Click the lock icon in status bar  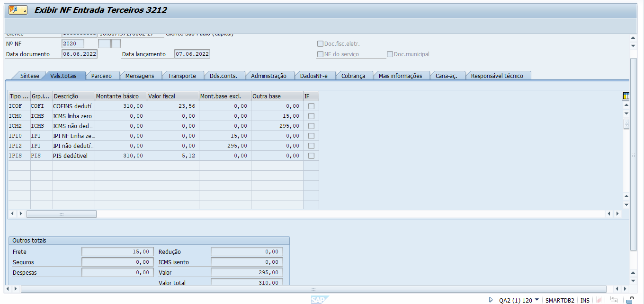point(630,300)
